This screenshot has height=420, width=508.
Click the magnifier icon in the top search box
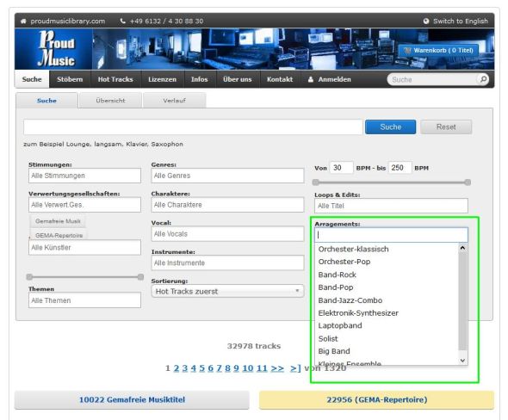click(x=483, y=79)
